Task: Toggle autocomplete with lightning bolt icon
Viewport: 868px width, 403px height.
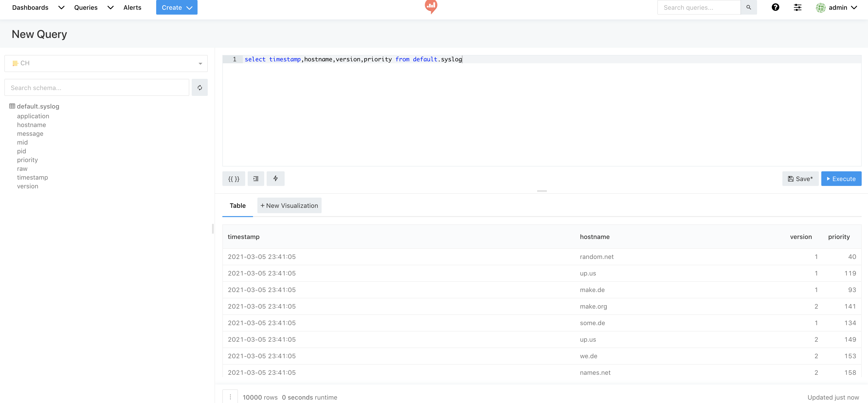Action: 275,179
